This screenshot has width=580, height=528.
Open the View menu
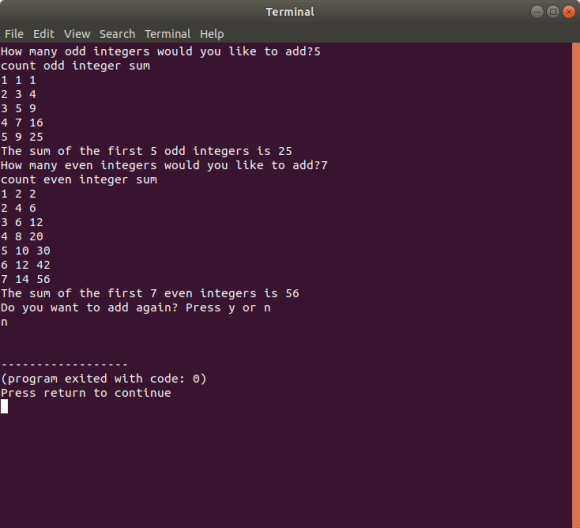coord(77,34)
